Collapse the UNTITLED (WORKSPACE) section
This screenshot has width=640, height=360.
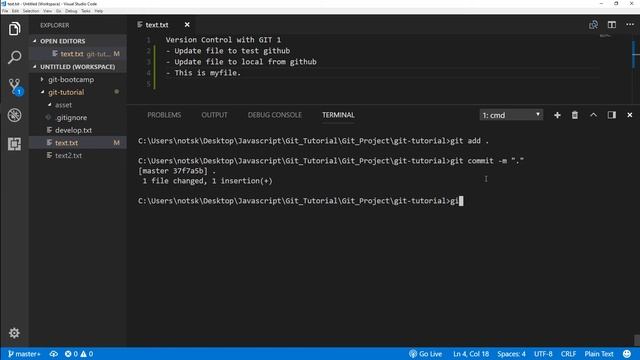[x=78, y=67]
